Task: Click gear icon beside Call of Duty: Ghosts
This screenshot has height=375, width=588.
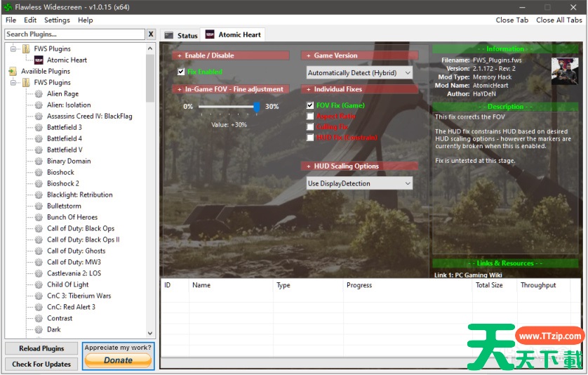Action: [x=39, y=251]
